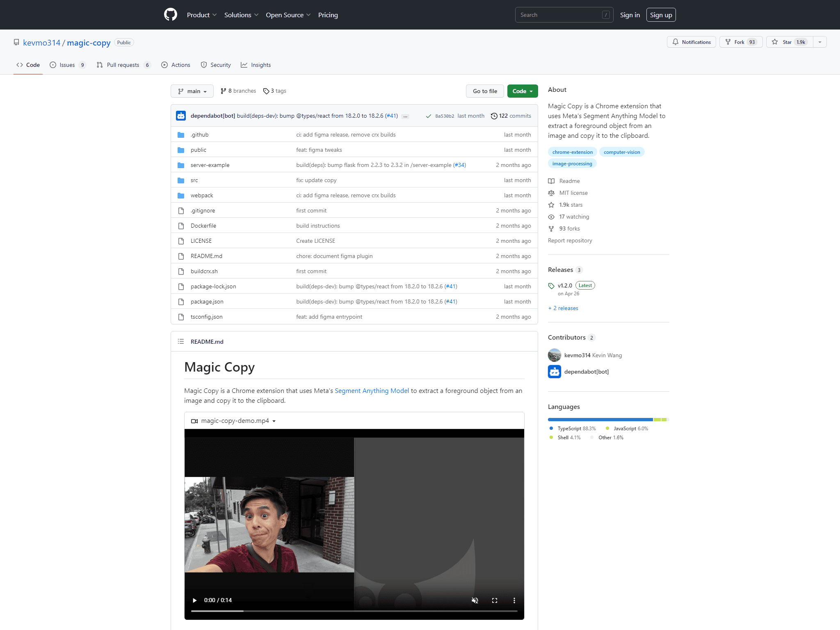Focus the Search input field
The width and height of the screenshot is (840, 630).
point(564,15)
